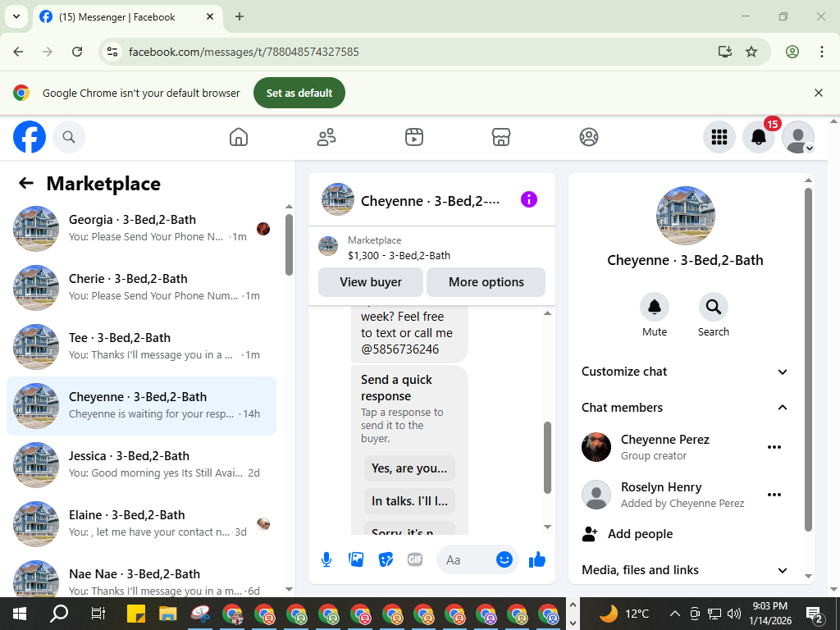Go to Home feed icon
840x630 pixels.
point(239,137)
